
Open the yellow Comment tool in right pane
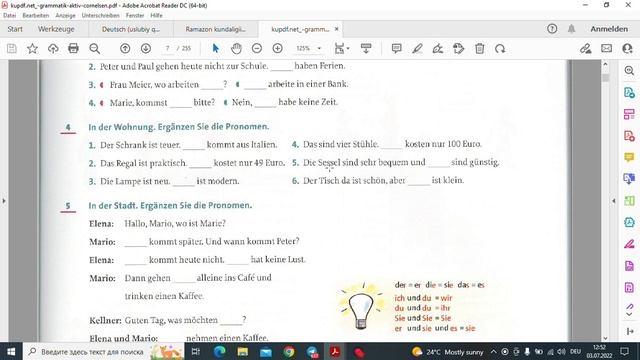629,157
